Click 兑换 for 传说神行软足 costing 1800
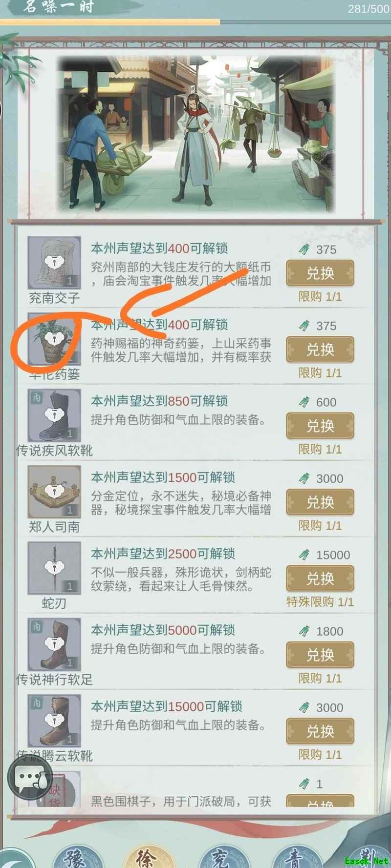The image size is (391, 868). tap(320, 655)
